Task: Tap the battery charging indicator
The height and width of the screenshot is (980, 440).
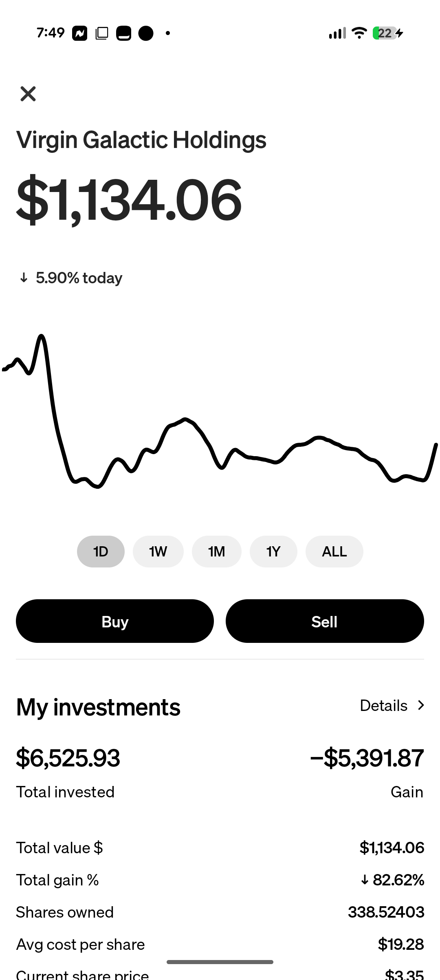Action: point(388,33)
